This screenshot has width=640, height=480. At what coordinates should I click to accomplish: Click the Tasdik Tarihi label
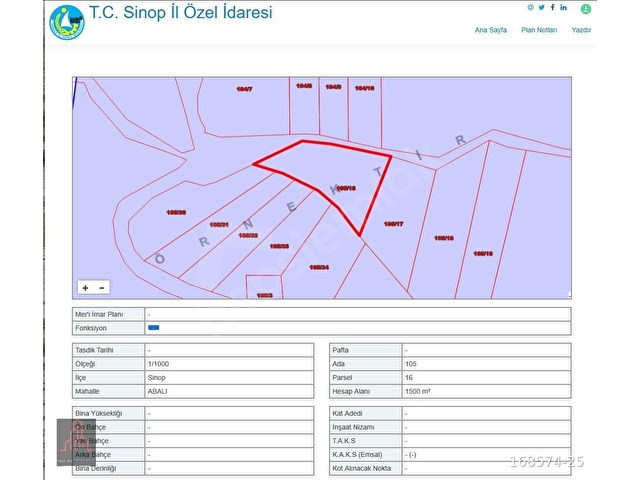94,350
